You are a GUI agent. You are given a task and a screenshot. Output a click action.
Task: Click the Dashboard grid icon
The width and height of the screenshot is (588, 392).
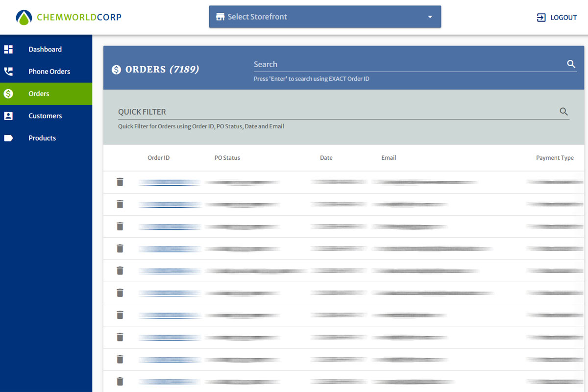pos(8,49)
